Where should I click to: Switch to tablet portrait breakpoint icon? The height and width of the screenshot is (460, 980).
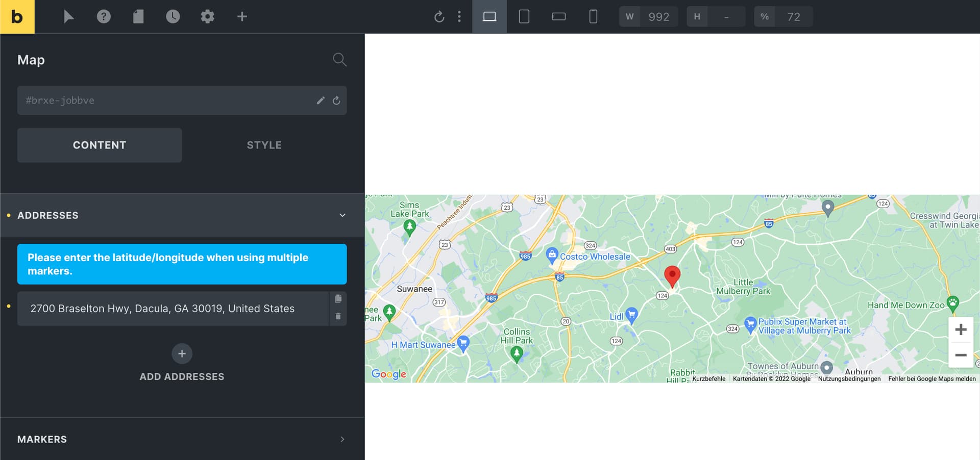coord(524,17)
